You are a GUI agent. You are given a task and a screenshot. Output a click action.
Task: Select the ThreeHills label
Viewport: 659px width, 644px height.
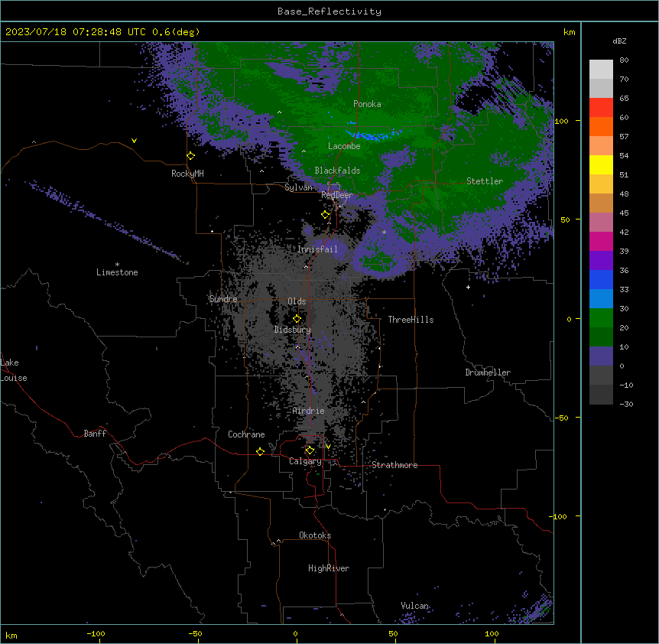[411, 320]
